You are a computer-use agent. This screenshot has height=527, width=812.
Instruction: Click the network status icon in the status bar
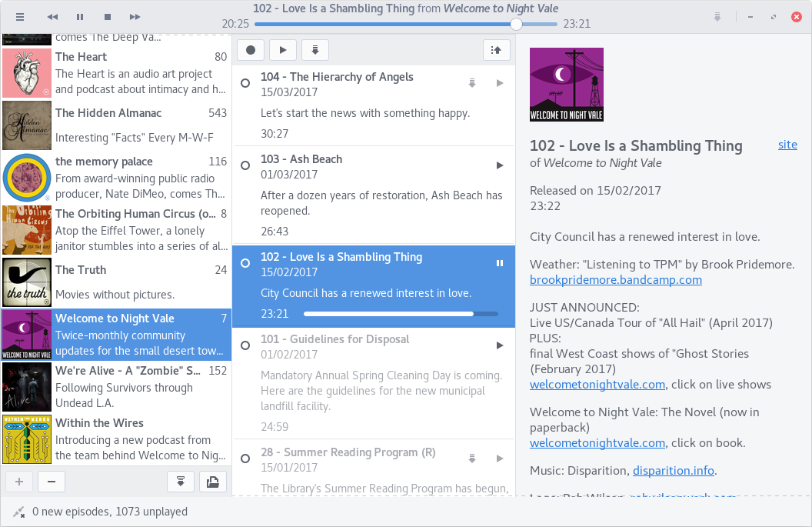point(19,512)
